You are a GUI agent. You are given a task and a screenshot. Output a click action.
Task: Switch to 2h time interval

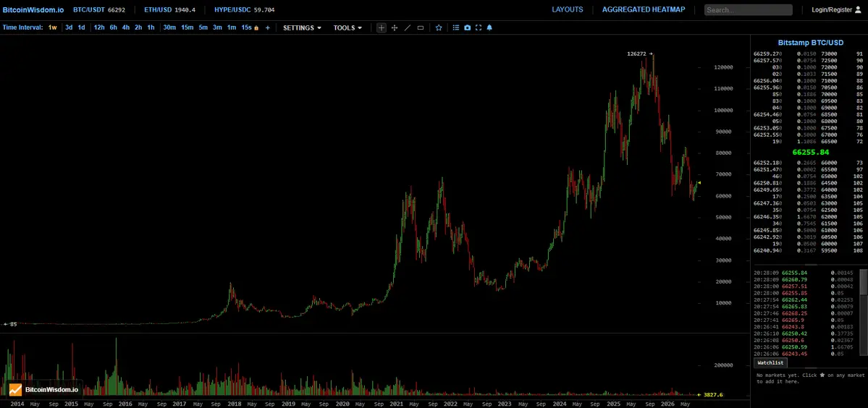pyautogui.click(x=138, y=27)
